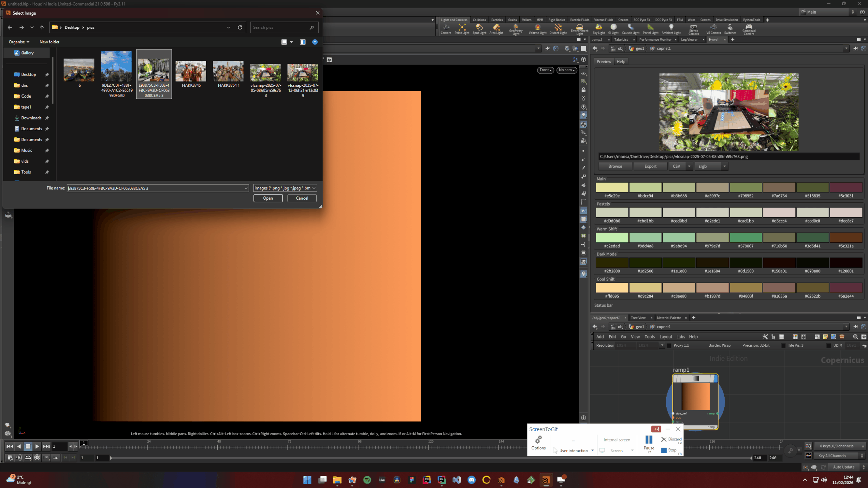The image size is (868, 488).
Task: Expand the image file type filter dropdown
Action: coord(285,188)
